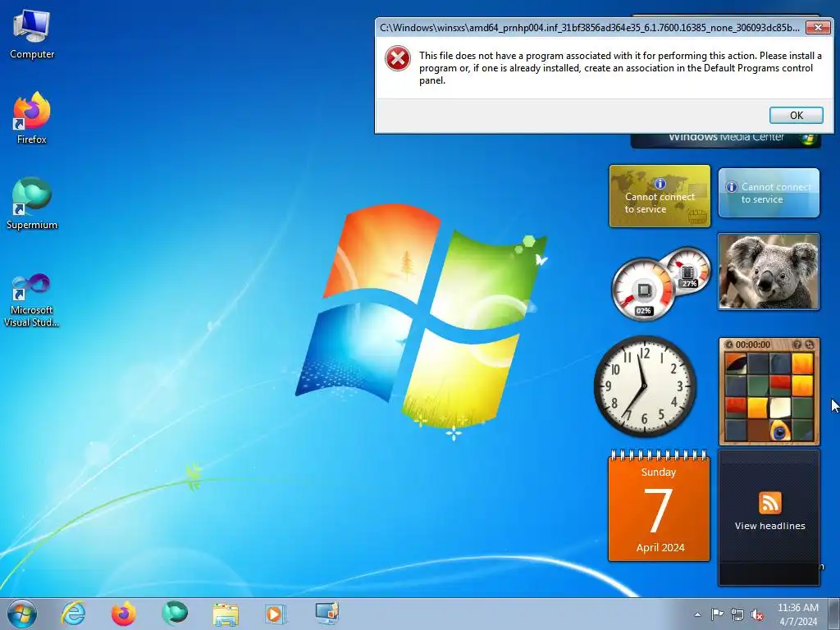
Task: Open the Action Center flag icon
Action: click(x=717, y=614)
